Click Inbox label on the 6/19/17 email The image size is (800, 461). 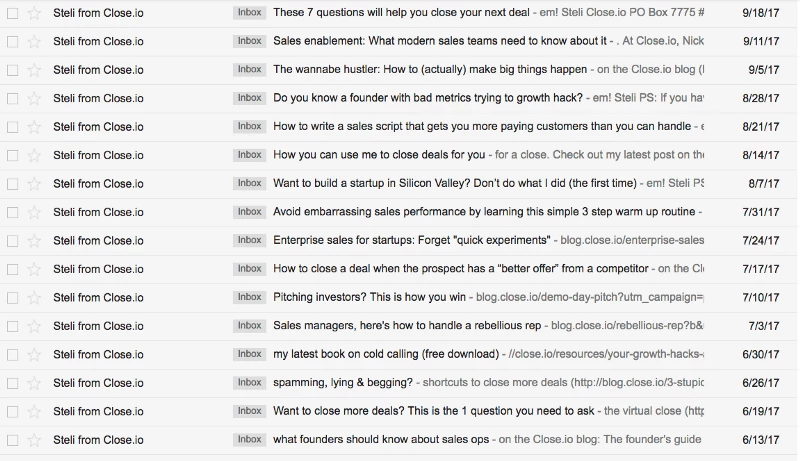250,411
